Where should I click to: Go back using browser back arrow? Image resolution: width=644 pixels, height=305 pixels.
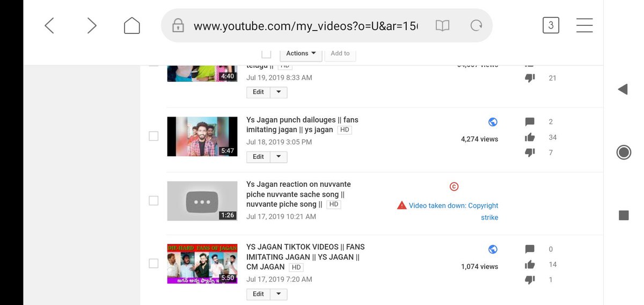click(x=49, y=25)
